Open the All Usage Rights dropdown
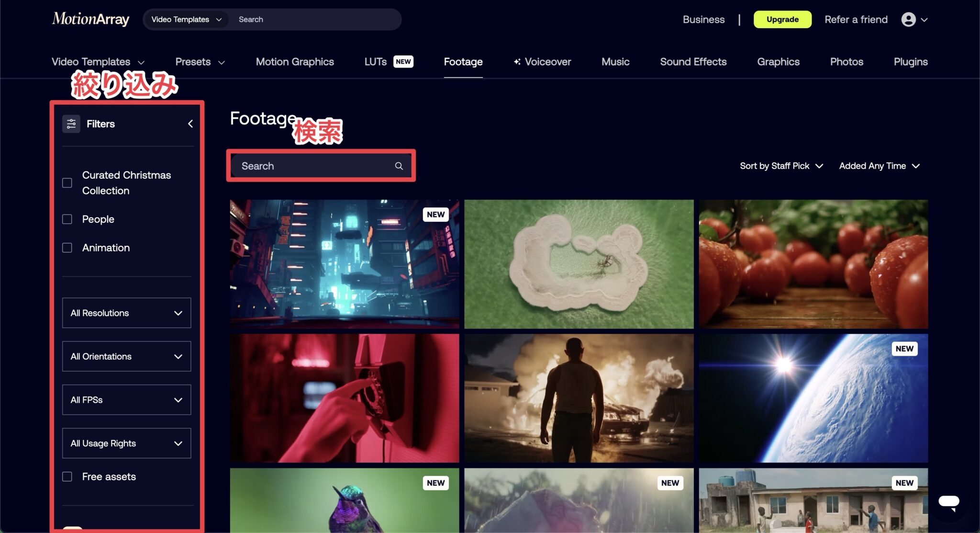Viewport: 980px width, 533px height. (126, 443)
